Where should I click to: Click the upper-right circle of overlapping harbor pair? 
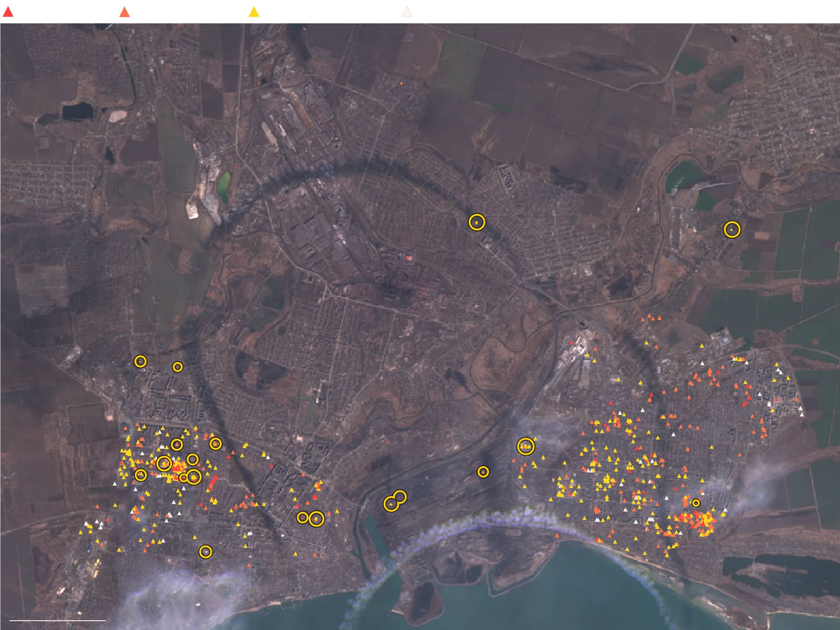coord(400,497)
